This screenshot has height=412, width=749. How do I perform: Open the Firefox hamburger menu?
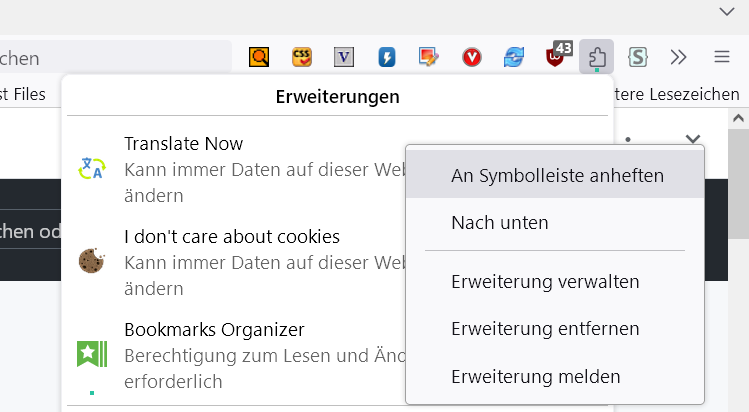(721, 57)
